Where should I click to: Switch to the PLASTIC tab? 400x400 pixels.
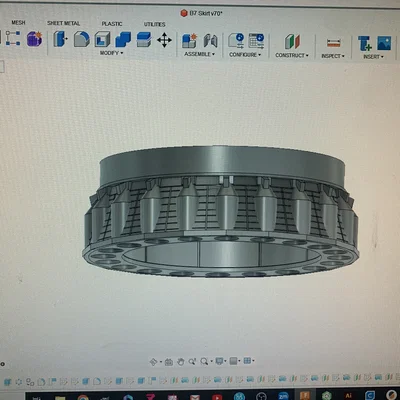(x=112, y=24)
